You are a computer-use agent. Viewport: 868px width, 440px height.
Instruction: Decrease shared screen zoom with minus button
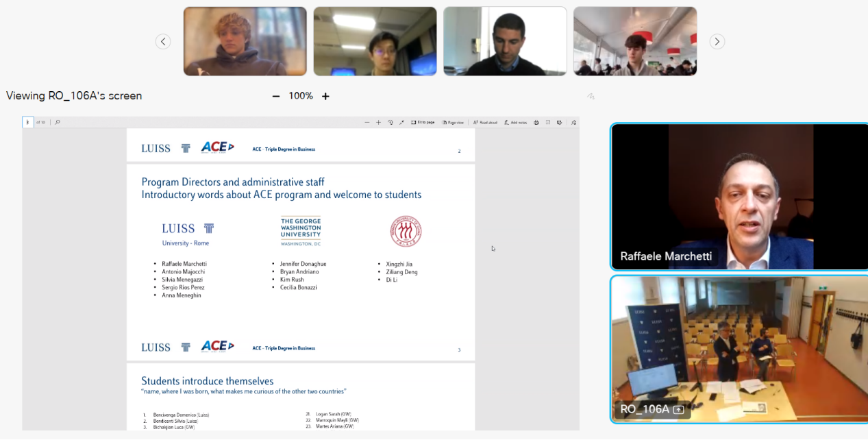click(276, 97)
